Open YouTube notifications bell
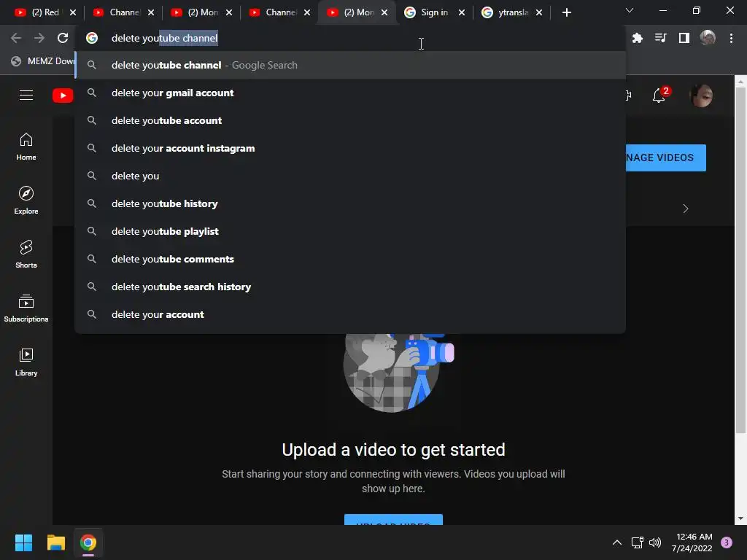 [659, 95]
